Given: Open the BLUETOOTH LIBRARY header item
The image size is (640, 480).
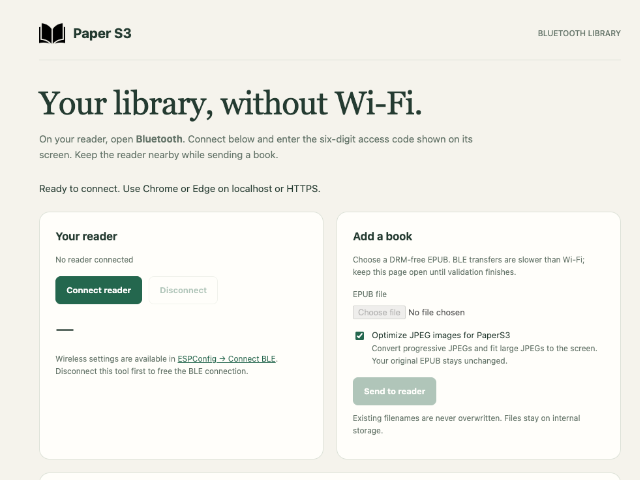Looking at the screenshot, I should tap(579, 33).
